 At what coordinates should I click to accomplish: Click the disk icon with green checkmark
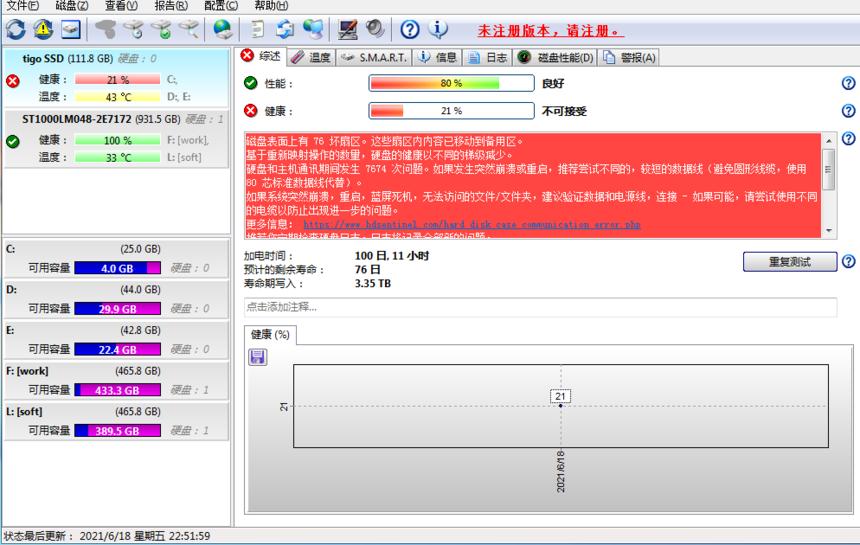pos(161,29)
